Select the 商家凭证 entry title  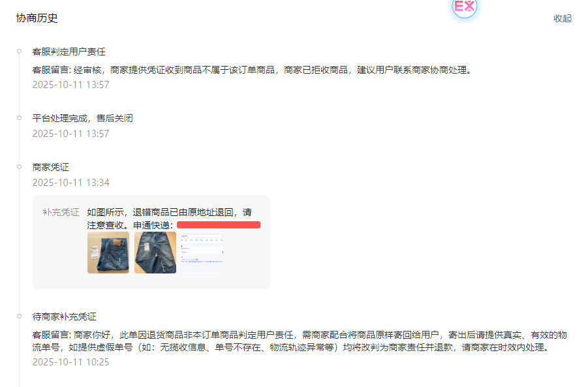[51, 167]
